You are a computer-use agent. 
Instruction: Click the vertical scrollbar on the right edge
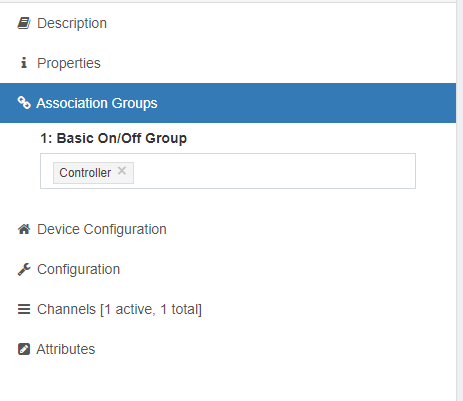[x=459, y=200]
